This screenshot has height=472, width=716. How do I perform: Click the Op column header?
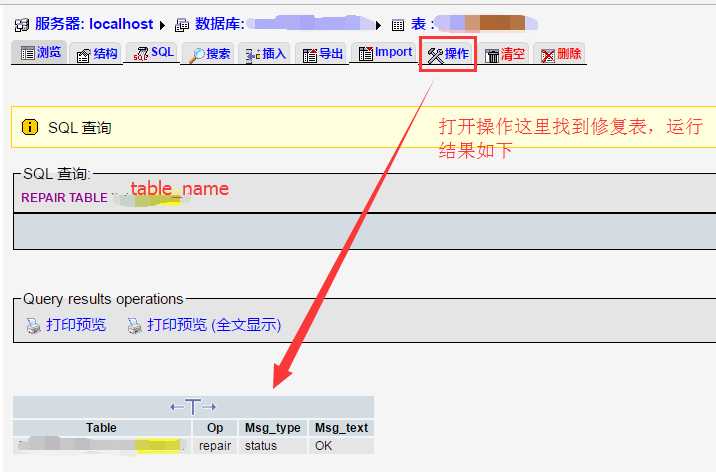pyautogui.click(x=215, y=428)
